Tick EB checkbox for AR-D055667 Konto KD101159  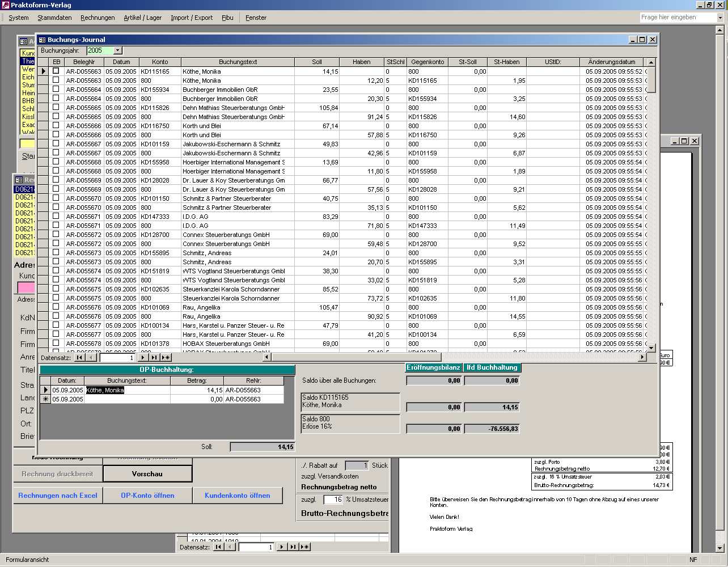pos(56,143)
